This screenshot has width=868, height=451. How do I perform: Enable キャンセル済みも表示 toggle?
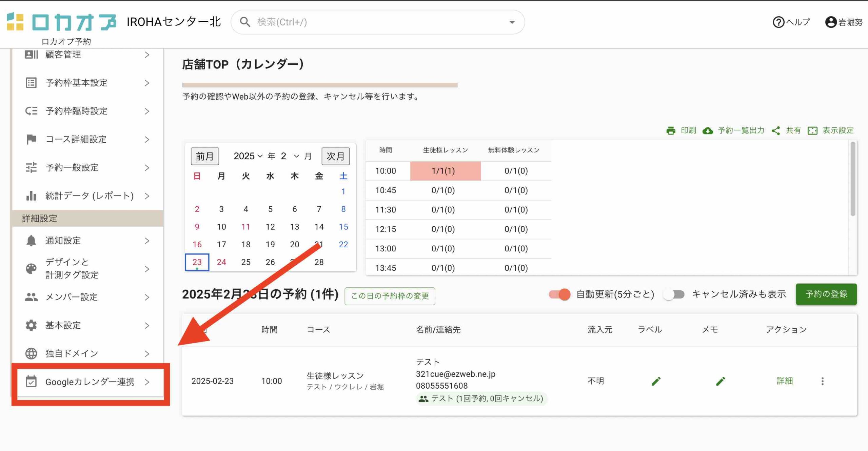(x=674, y=294)
